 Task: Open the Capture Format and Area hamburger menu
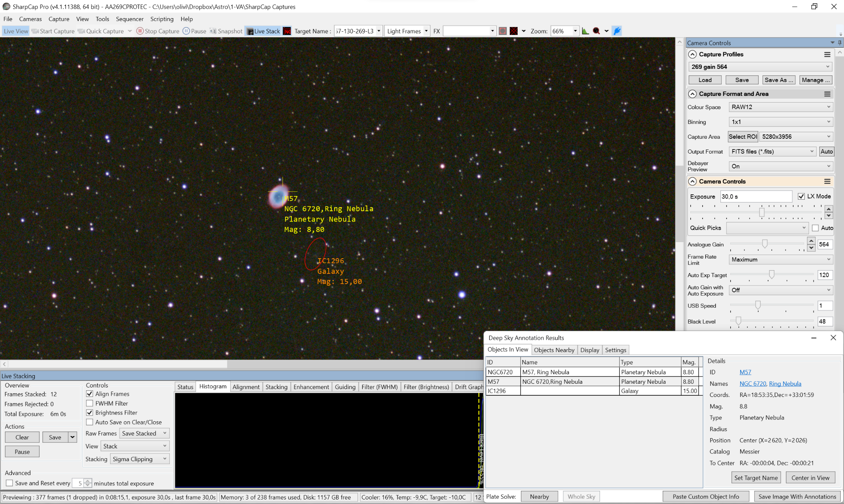tap(827, 94)
